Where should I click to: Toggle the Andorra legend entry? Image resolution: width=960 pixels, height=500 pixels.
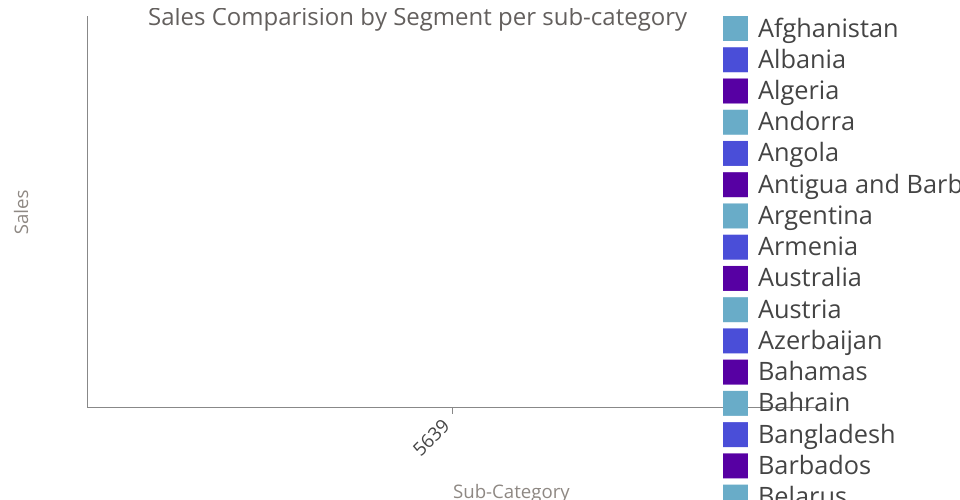[x=805, y=122]
